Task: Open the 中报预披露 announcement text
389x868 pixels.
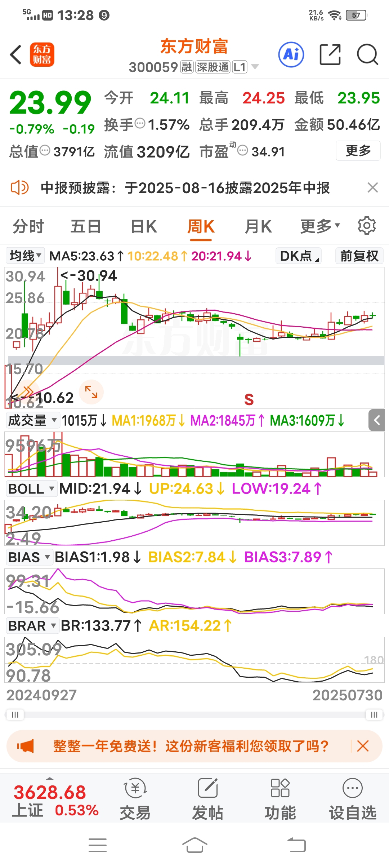Action: (185, 188)
